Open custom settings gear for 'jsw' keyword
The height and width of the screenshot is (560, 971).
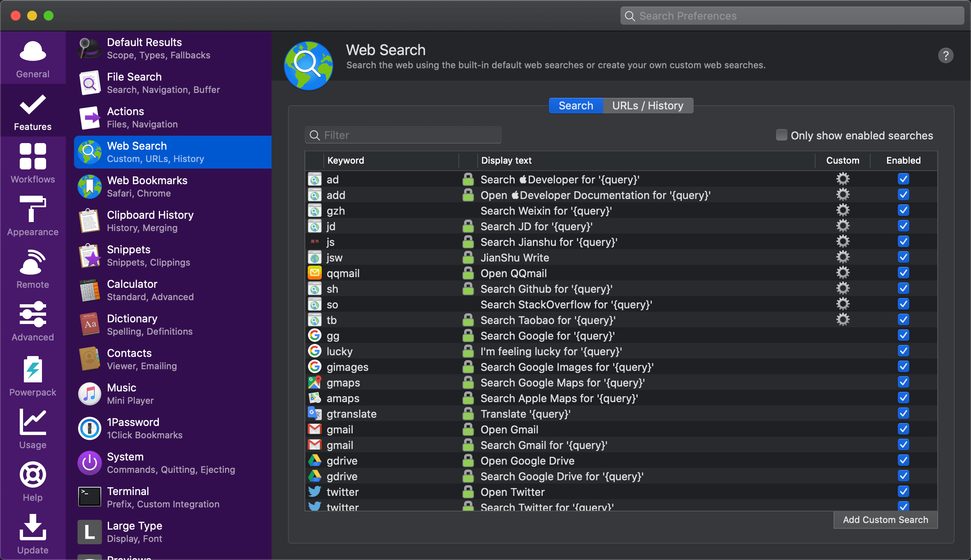point(843,257)
